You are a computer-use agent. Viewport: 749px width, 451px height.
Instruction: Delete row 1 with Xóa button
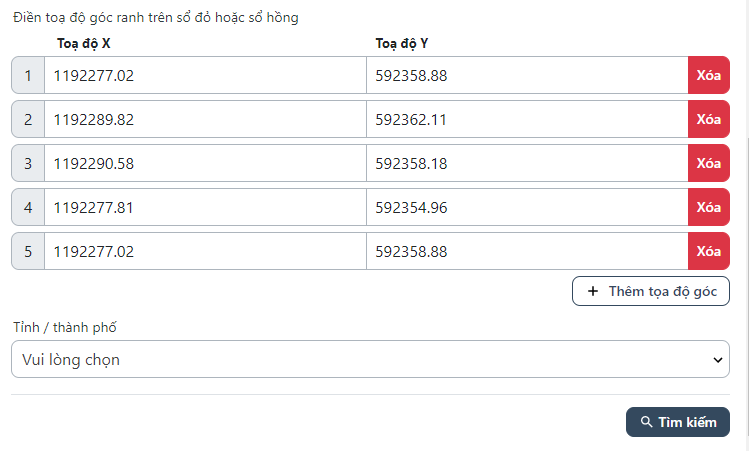pos(708,75)
